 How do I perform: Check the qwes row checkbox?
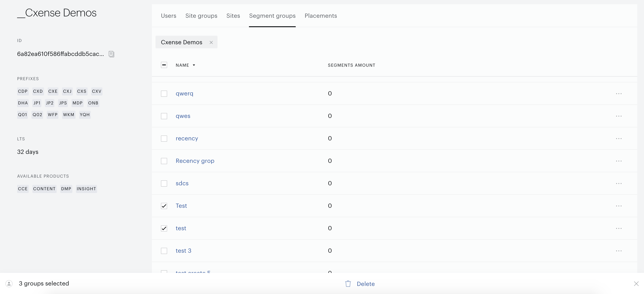coord(164,116)
